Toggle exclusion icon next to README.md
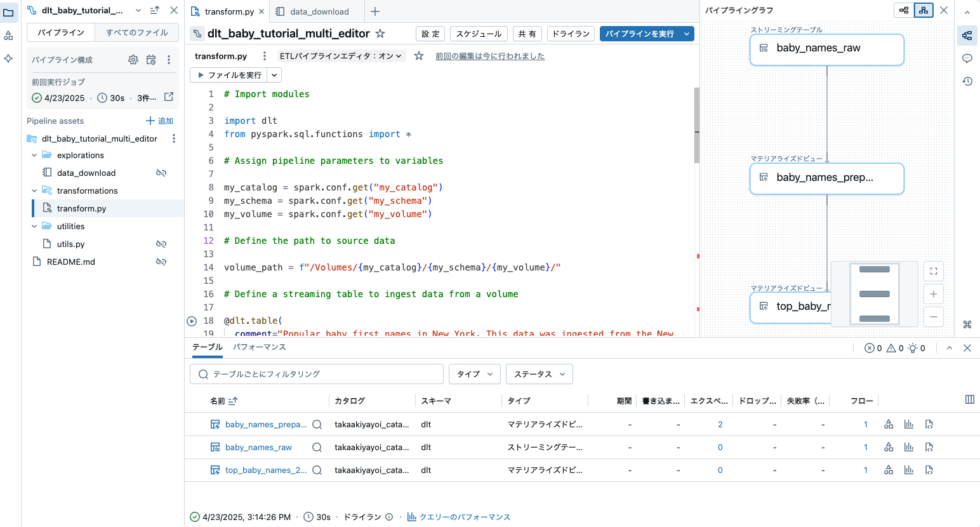980x527 pixels. tap(161, 262)
